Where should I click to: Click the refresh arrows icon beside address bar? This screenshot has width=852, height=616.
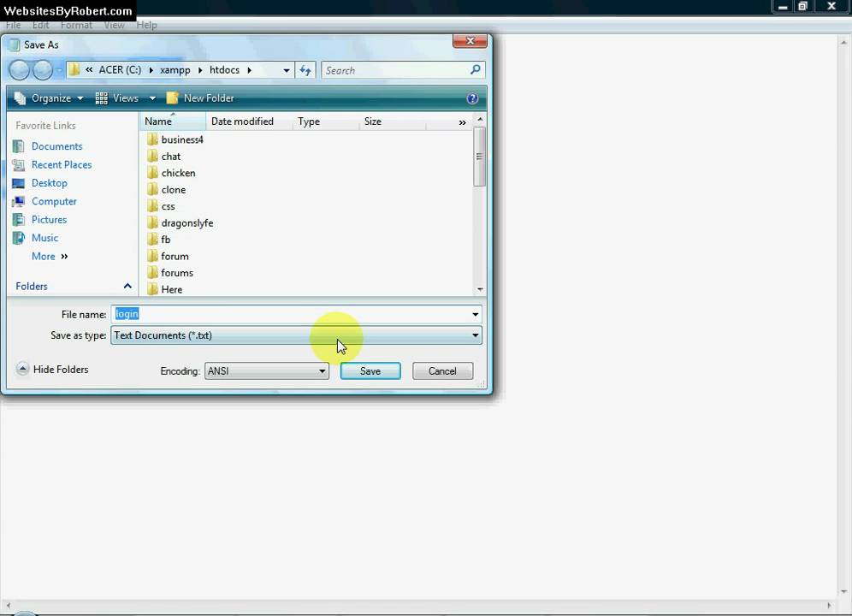[305, 70]
